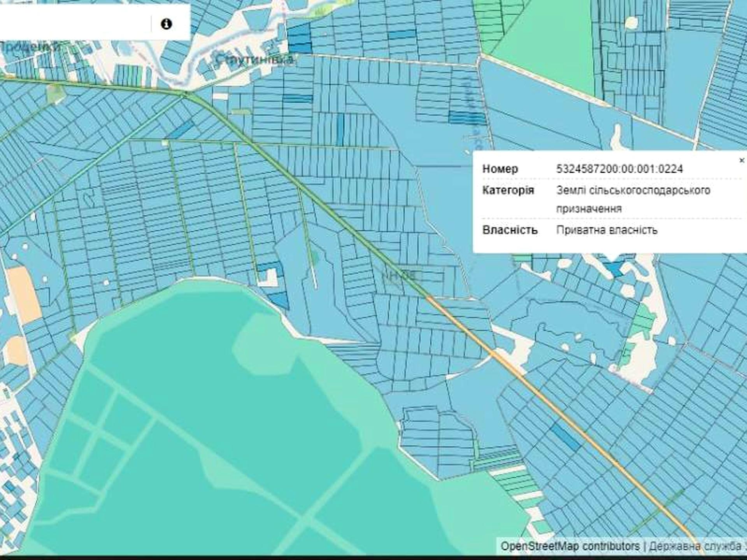Select cadastral number 5324587200:00:001:0224 text

[x=619, y=169]
